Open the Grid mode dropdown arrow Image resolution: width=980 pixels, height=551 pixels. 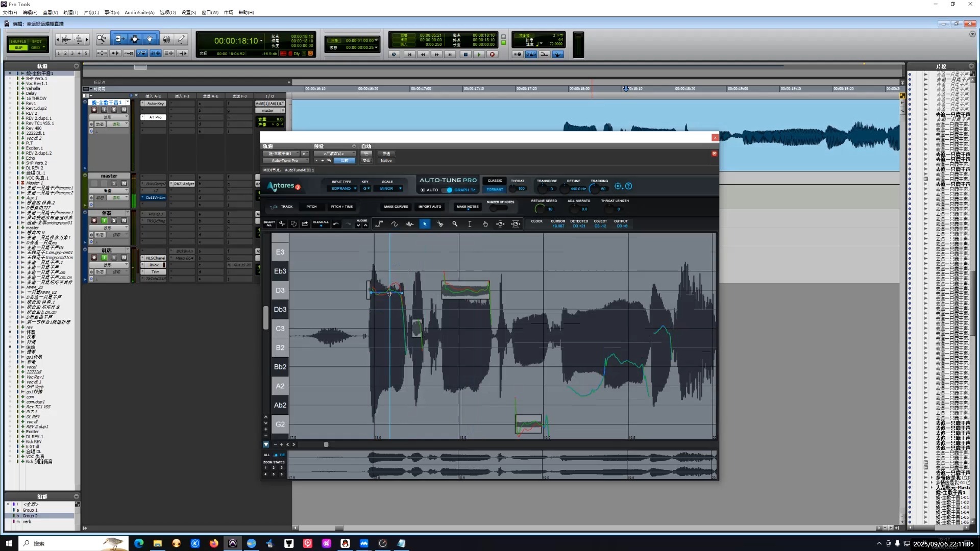(44, 47)
